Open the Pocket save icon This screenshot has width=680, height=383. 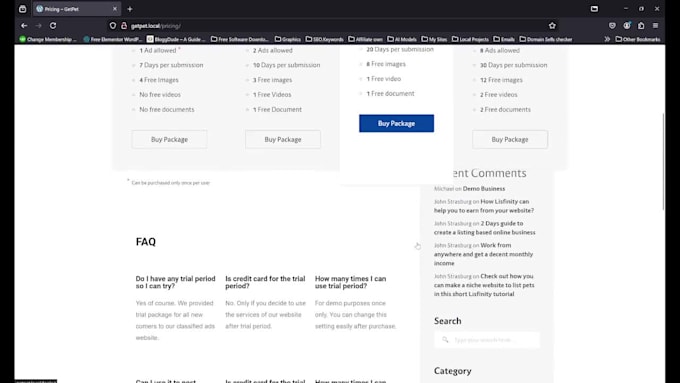click(612, 26)
